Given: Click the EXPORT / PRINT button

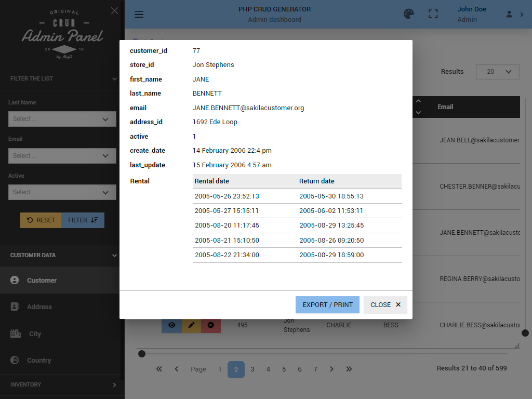Looking at the screenshot, I should point(327,304).
